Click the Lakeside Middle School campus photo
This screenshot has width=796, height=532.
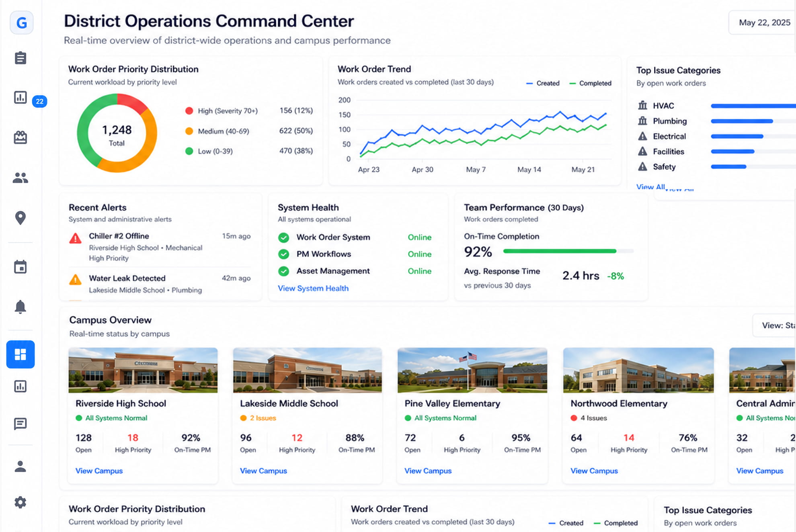[x=307, y=370]
